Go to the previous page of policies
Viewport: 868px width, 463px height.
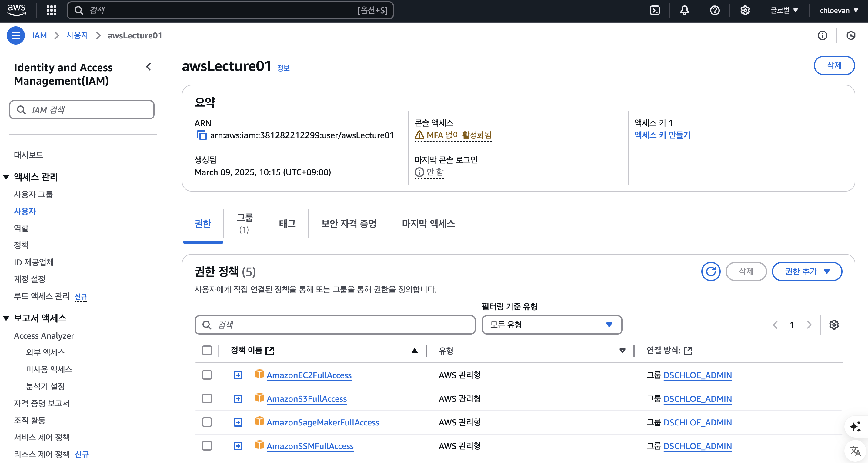tap(775, 325)
